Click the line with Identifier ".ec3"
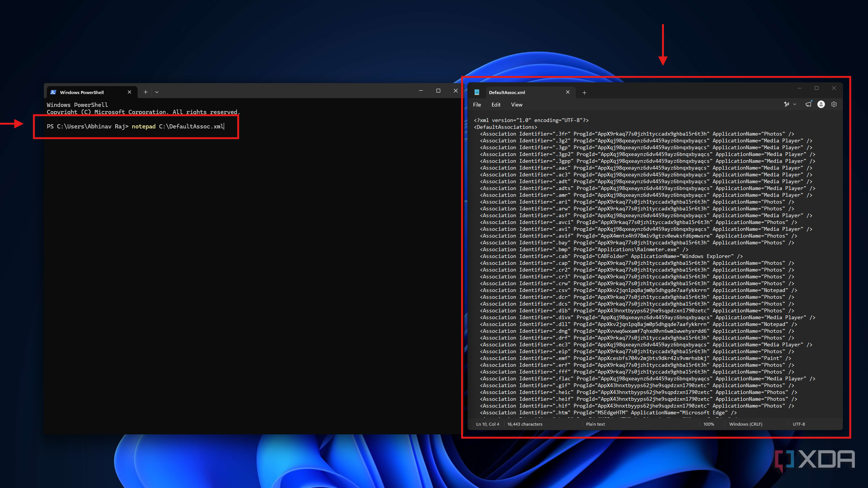Image resolution: width=868 pixels, height=488 pixels. pos(646,345)
